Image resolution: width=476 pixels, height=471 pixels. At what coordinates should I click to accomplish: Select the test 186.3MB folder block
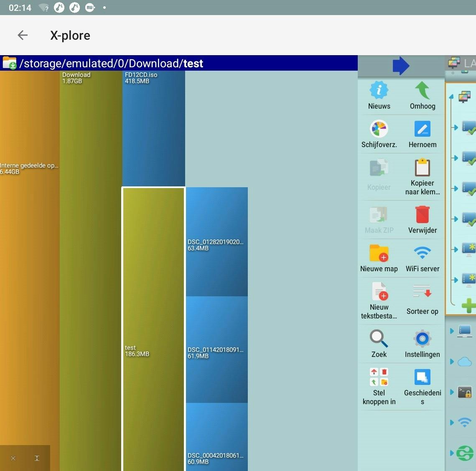tap(153, 329)
